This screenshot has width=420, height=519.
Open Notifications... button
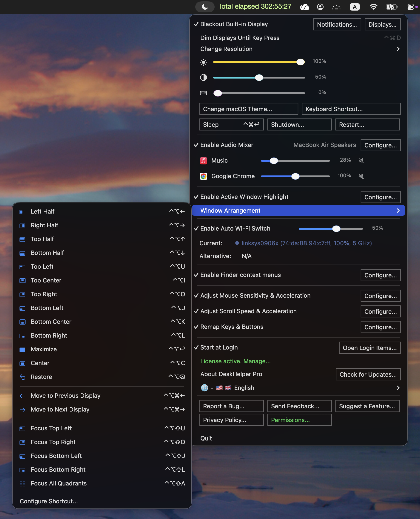tap(337, 24)
